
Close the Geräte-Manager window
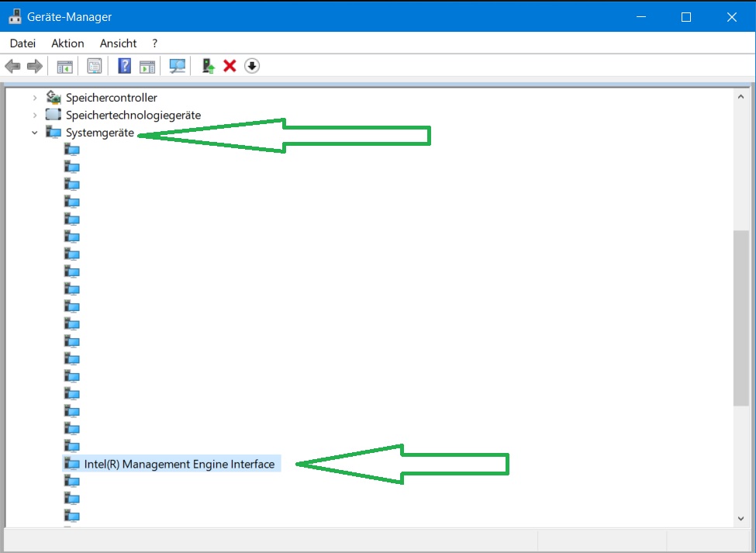pos(731,17)
